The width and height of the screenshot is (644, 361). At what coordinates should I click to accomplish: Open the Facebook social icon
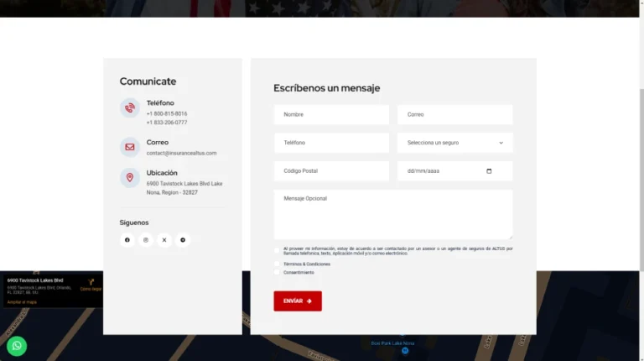pos(127,240)
